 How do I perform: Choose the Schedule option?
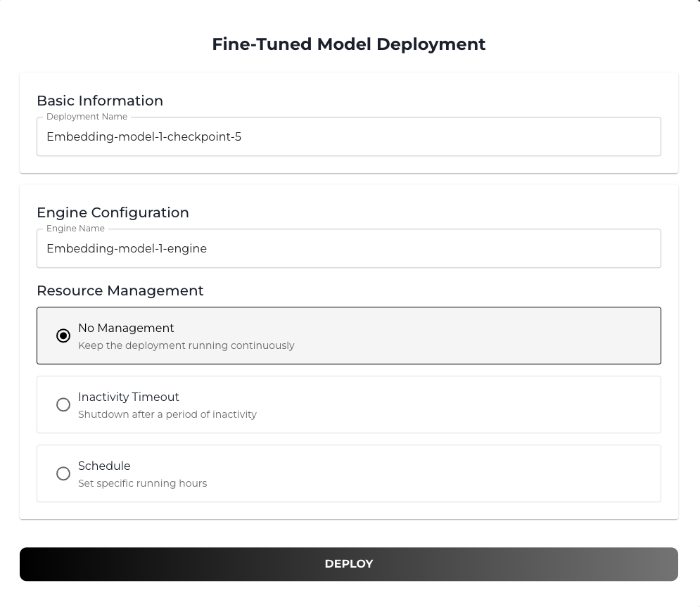click(63, 474)
